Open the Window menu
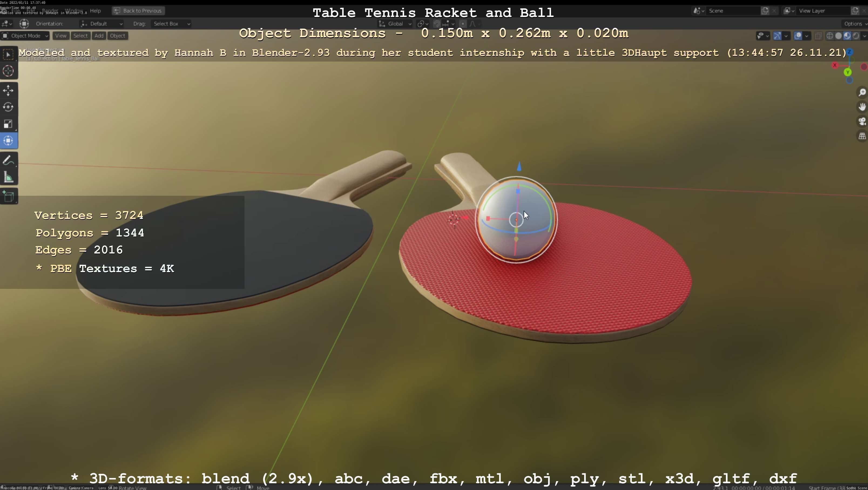 [73, 11]
